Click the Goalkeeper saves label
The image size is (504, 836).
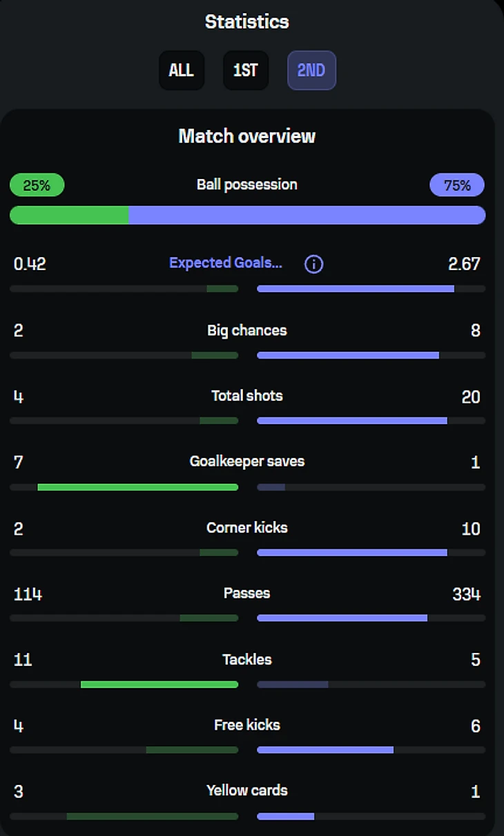click(247, 462)
